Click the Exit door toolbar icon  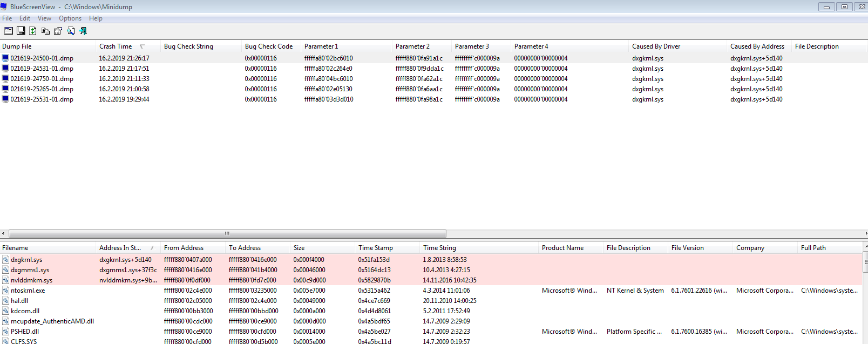click(x=83, y=31)
